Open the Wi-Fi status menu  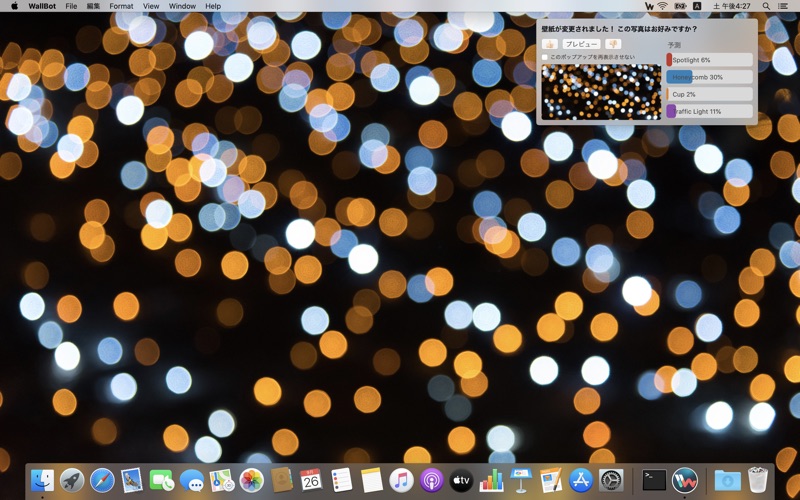click(x=662, y=6)
